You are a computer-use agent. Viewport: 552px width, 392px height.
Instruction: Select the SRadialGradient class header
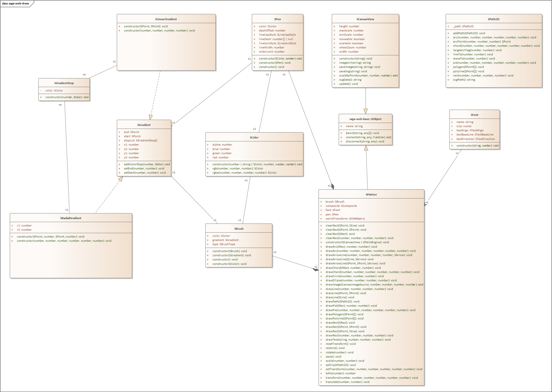[x=71, y=218]
